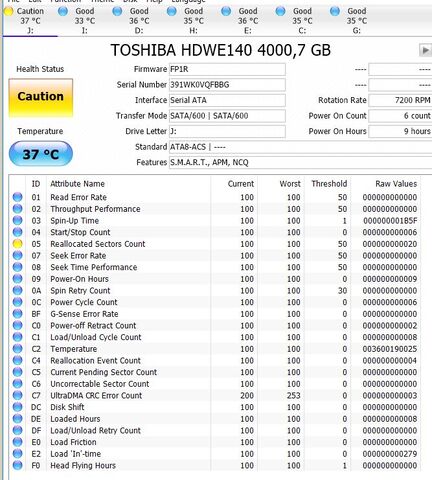Click the status orb for Read Error Rate
This screenshot has width=432, height=480.
17,197
